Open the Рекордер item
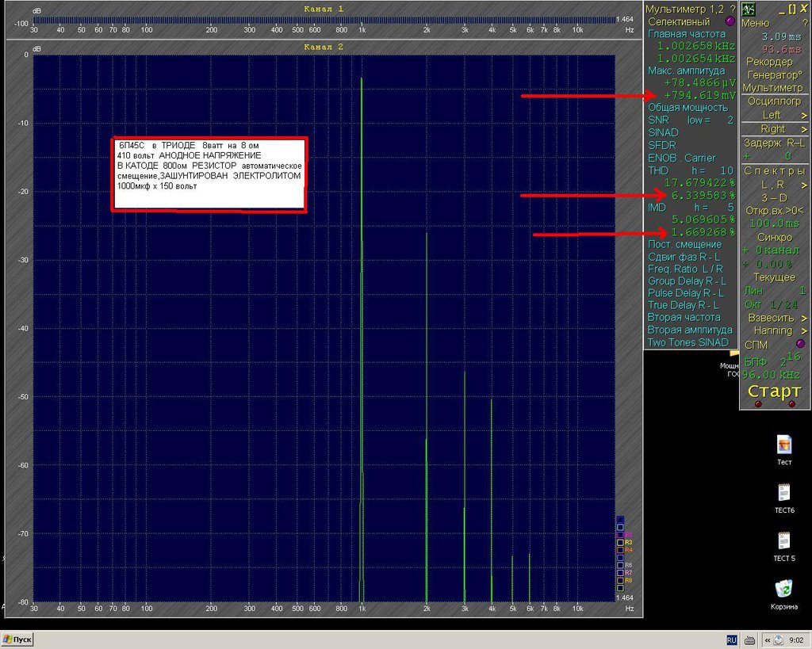This screenshot has width=812, height=649. tap(769, 62)
